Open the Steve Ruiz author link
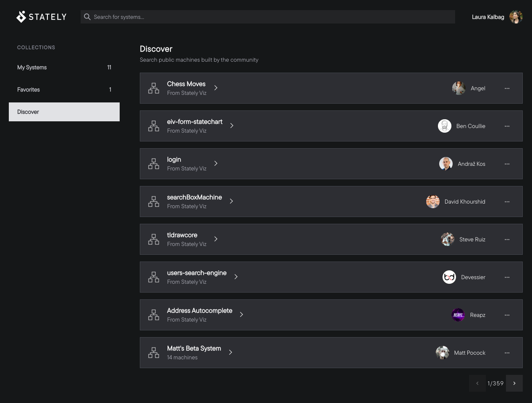The height and width of the screenshot is (403, 532). tap(472, 239)
